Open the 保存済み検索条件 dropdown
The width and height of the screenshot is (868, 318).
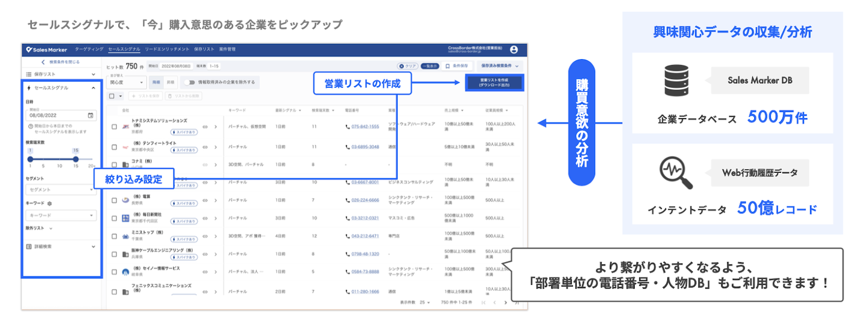pyautogui.click(x=500, y=66)
